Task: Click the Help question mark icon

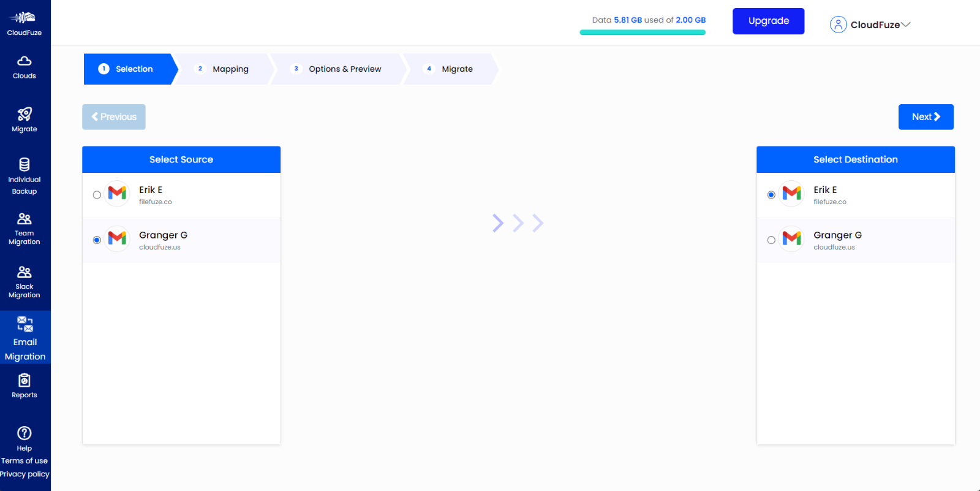Action: coord(24,433)
